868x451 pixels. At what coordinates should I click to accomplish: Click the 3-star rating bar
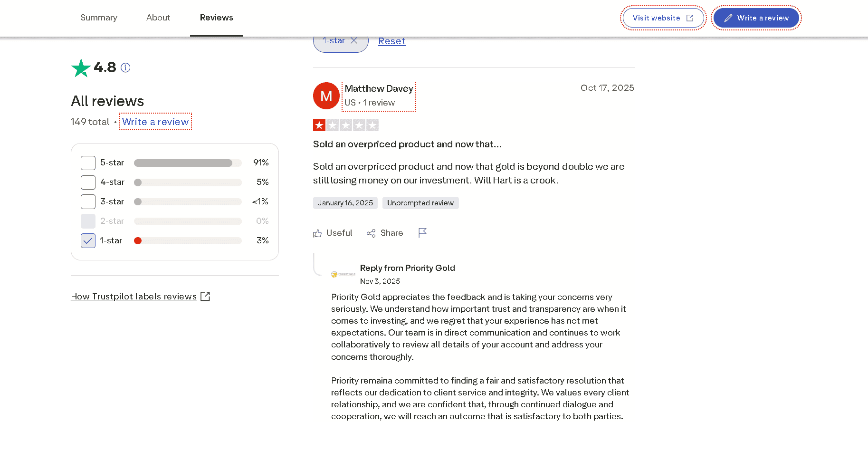(x=188, y=202)
